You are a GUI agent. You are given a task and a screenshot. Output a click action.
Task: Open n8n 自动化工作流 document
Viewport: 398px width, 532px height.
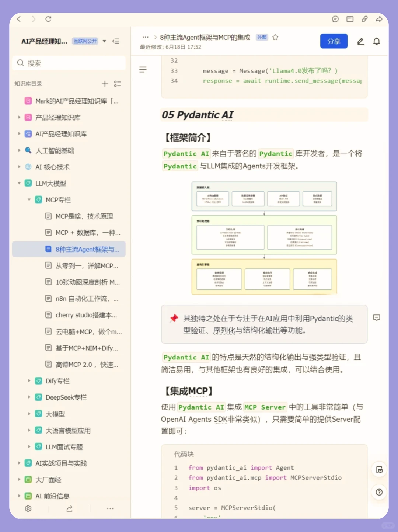(69, 299)
